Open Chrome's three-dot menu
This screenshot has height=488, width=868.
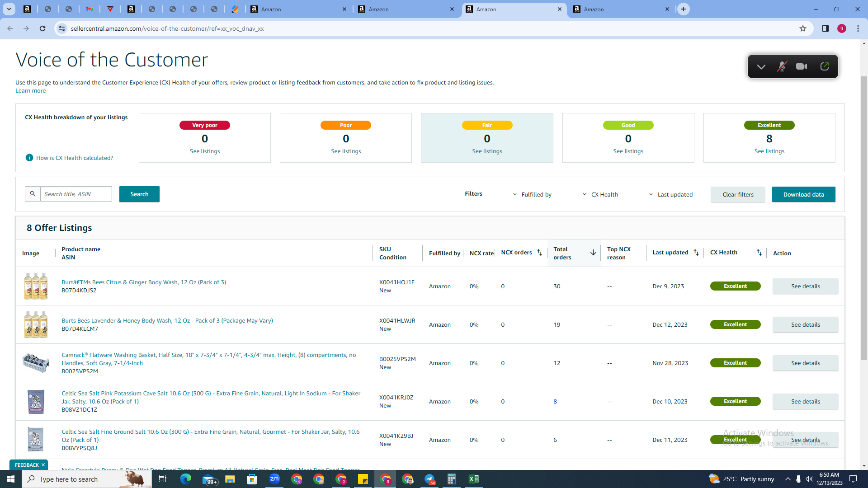pos(858,28)
